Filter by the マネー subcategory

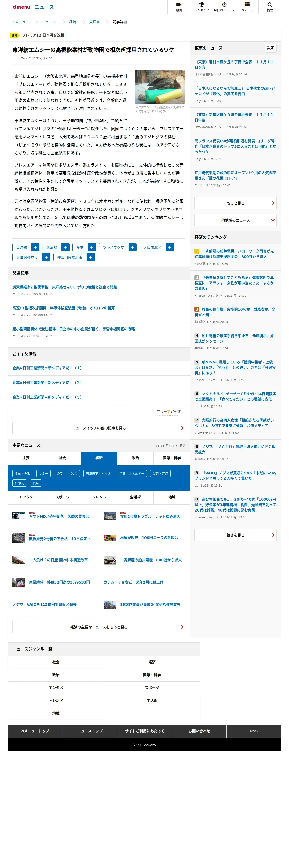point(43,473)
